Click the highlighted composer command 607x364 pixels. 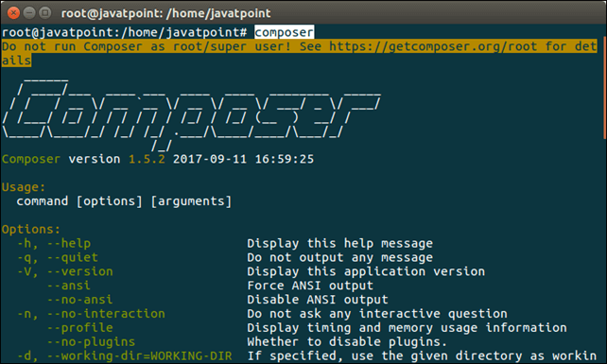[x=285, y=32]
